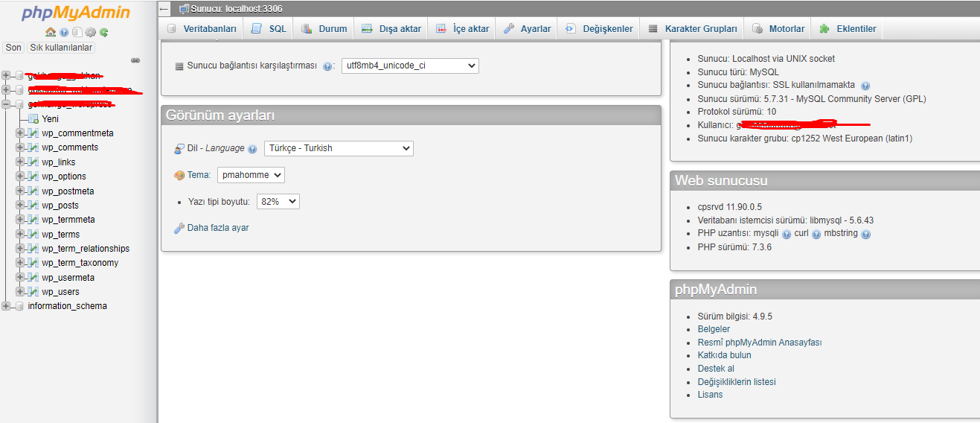Screen dimensions: 980x423
Task: Click help icon next to mbstring extension
Action: point(865,234)
